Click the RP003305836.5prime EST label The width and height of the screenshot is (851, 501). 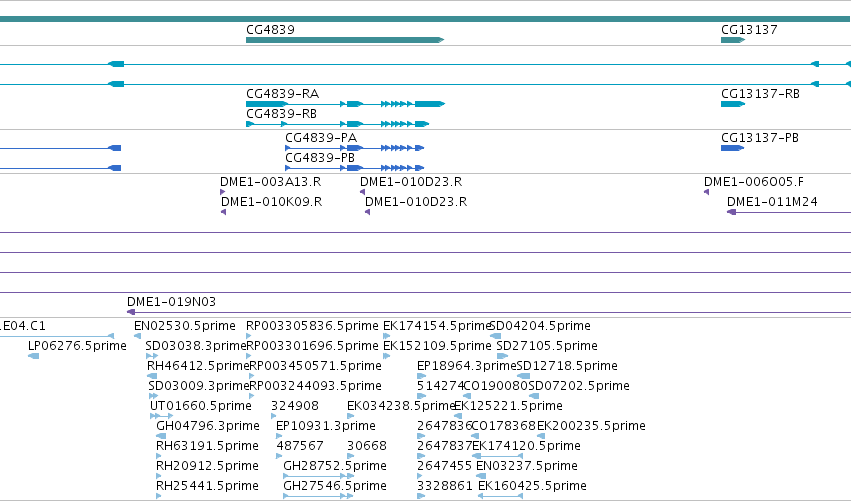click(312, 326)
